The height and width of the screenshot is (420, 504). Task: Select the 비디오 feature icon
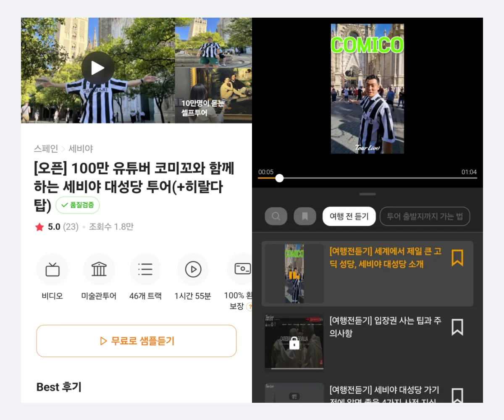[x=52, y=269]
